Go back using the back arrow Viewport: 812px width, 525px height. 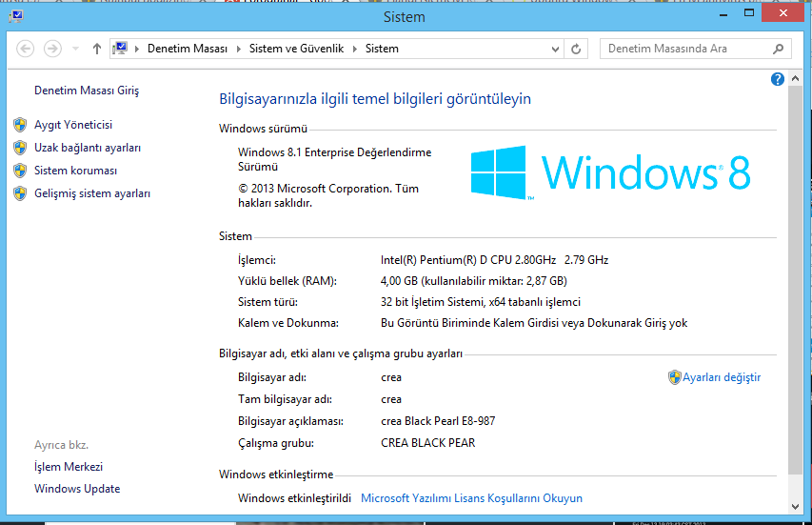pos(26,49)
